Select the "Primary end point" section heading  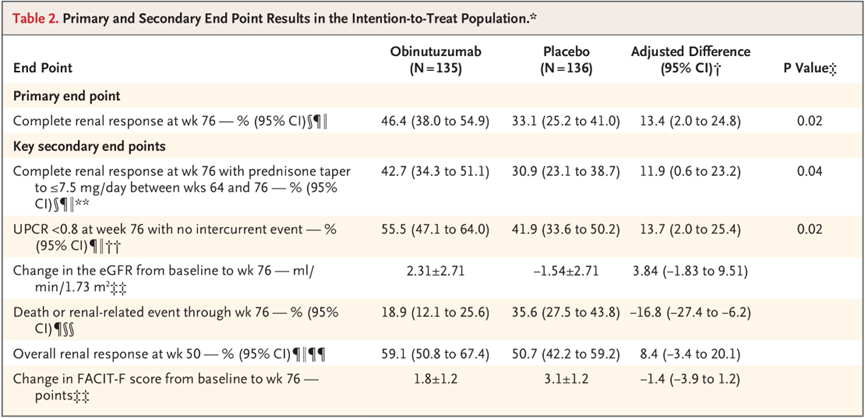(x=65, y=96)
